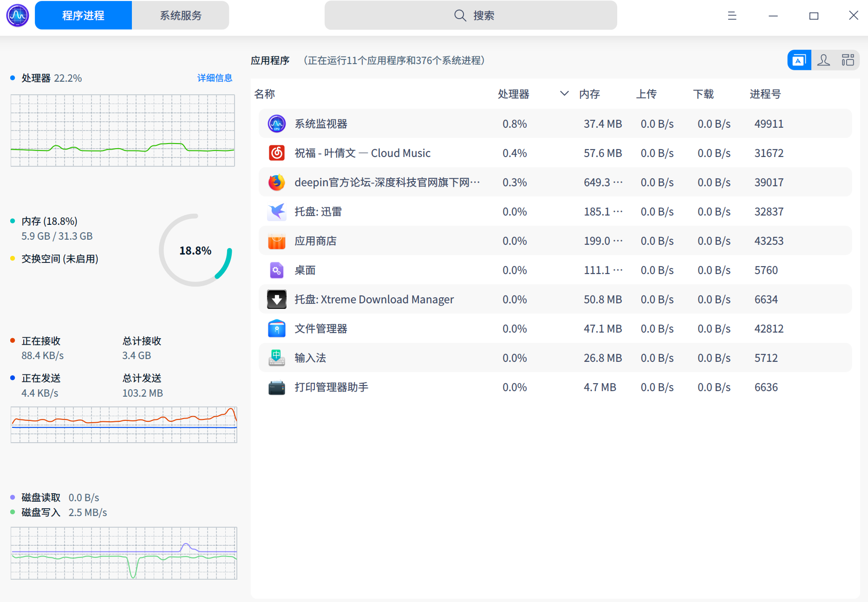This screenshot has height=602, width=868.
Task: Click the Cloud Music app icon
Action: pos(277,153)
